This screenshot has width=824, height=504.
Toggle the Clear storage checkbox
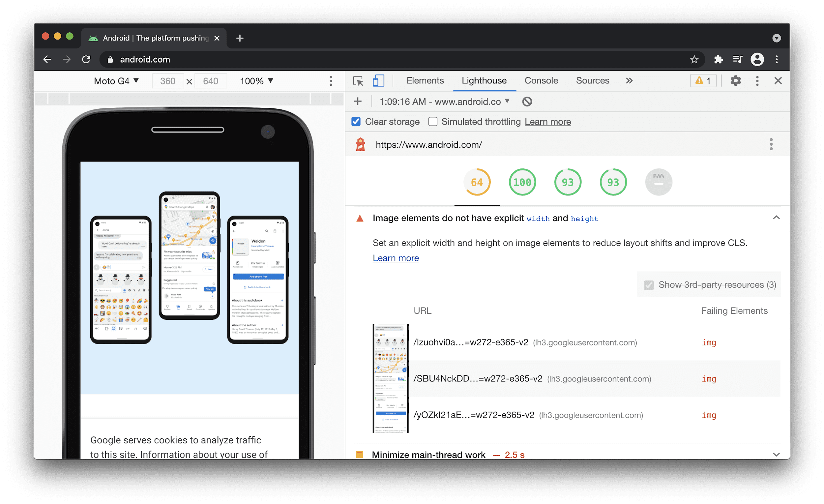coord(356,122)
